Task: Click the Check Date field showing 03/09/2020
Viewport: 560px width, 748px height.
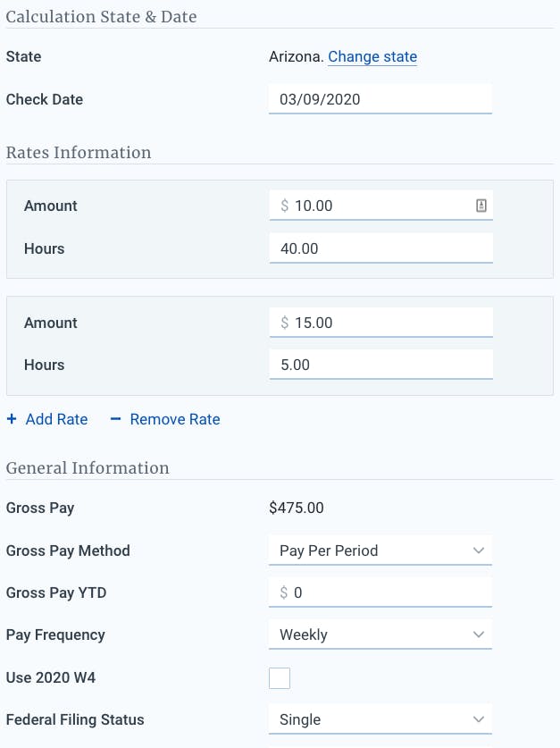Action: click(x=380, y=98)
